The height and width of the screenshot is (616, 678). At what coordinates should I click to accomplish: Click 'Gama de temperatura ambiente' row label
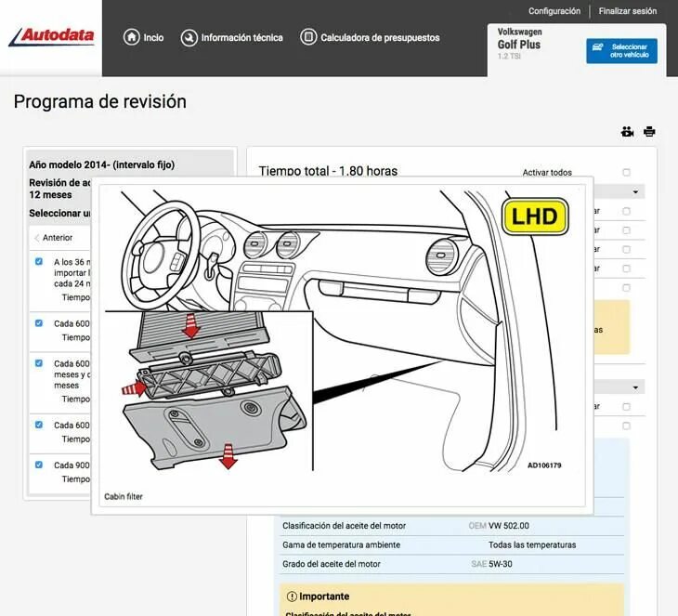point(341,544)
